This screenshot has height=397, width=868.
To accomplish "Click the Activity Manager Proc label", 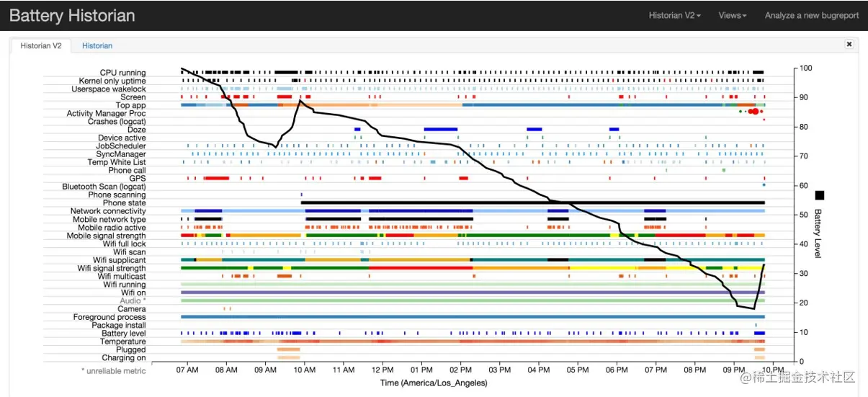I will (x=107, y=114).
